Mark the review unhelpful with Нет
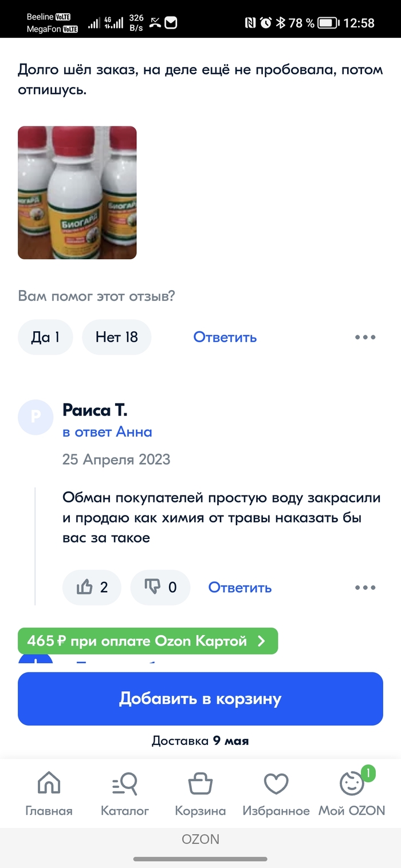 (116, 337)
